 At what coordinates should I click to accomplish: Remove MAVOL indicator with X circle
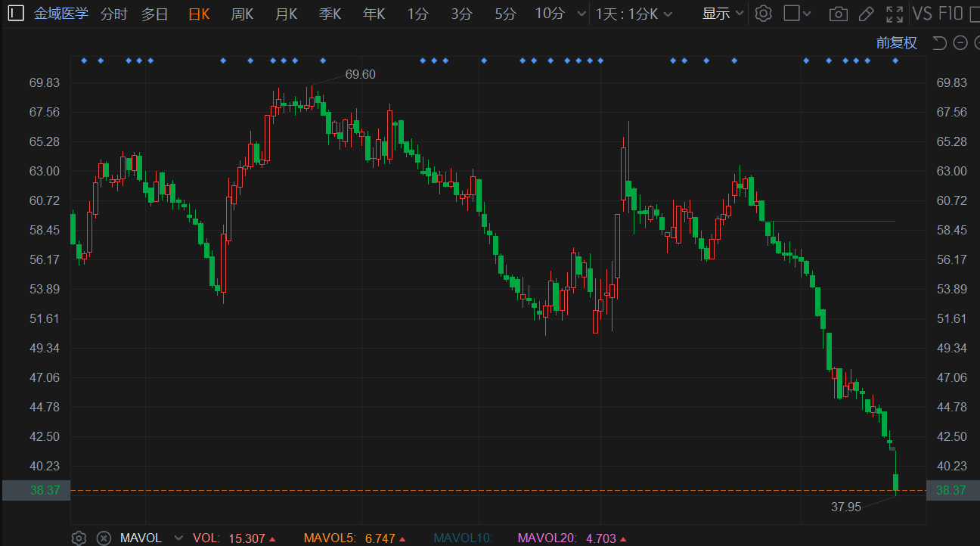(x=104, y=538)
